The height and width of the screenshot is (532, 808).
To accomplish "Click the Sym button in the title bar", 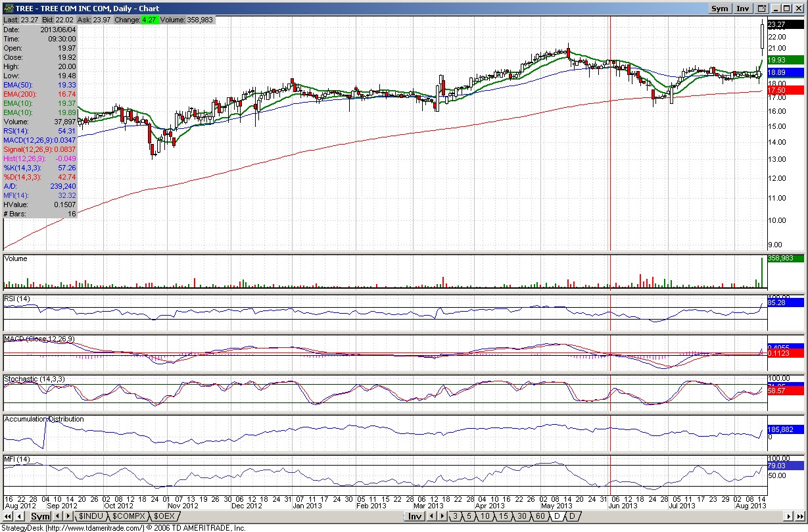I will coord(720,9).
